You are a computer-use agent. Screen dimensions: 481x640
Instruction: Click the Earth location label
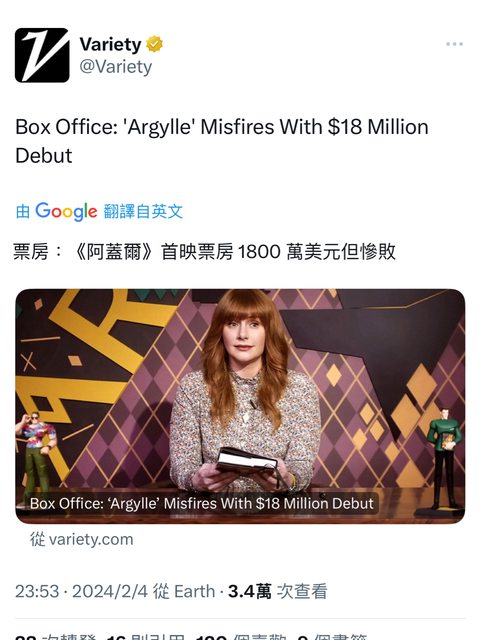click(194, 591)
